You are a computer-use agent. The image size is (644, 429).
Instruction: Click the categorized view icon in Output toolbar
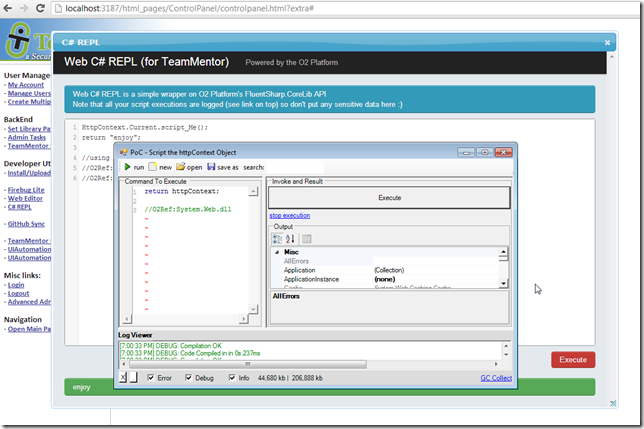pos(277,239)
